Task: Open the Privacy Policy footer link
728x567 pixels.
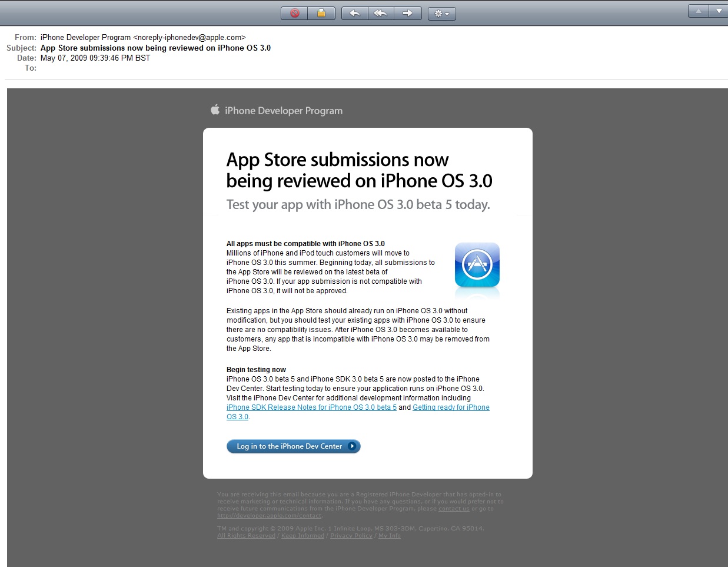Action: [x=351, y=536]
